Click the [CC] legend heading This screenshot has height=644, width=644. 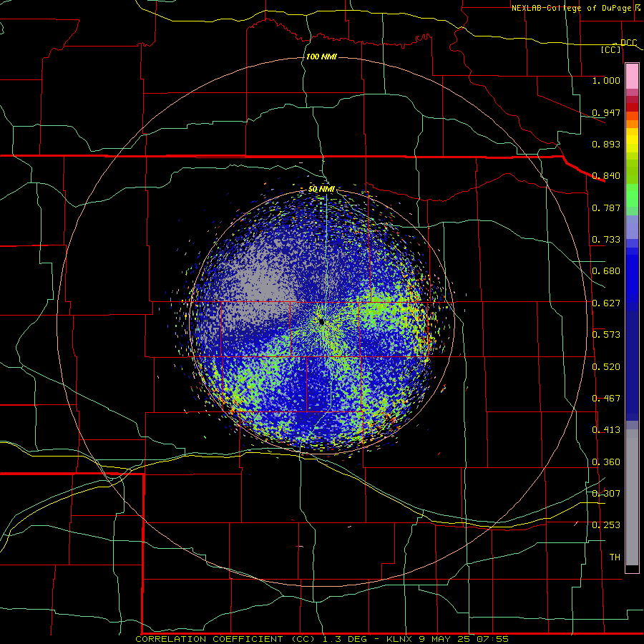click(611, 49)
